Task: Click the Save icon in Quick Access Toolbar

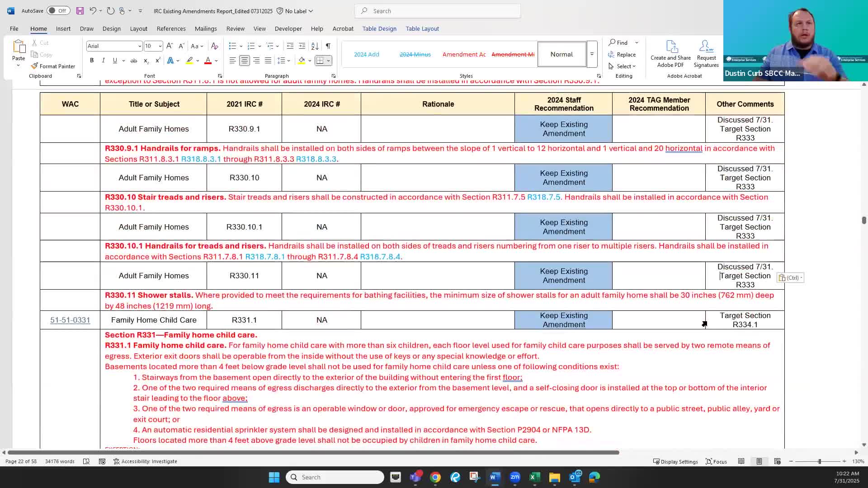Action: click(80, 10)
